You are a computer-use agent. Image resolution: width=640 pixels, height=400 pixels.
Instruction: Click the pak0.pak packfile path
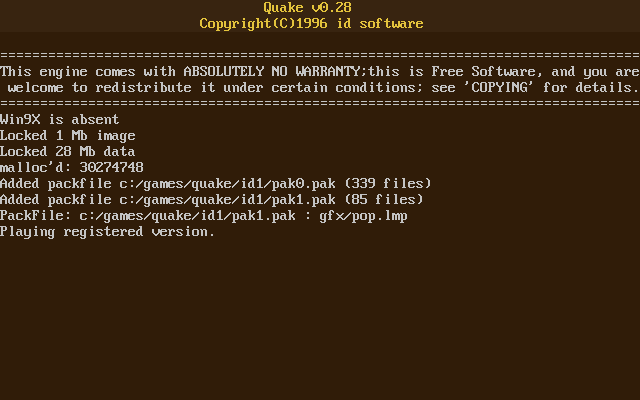228,184
